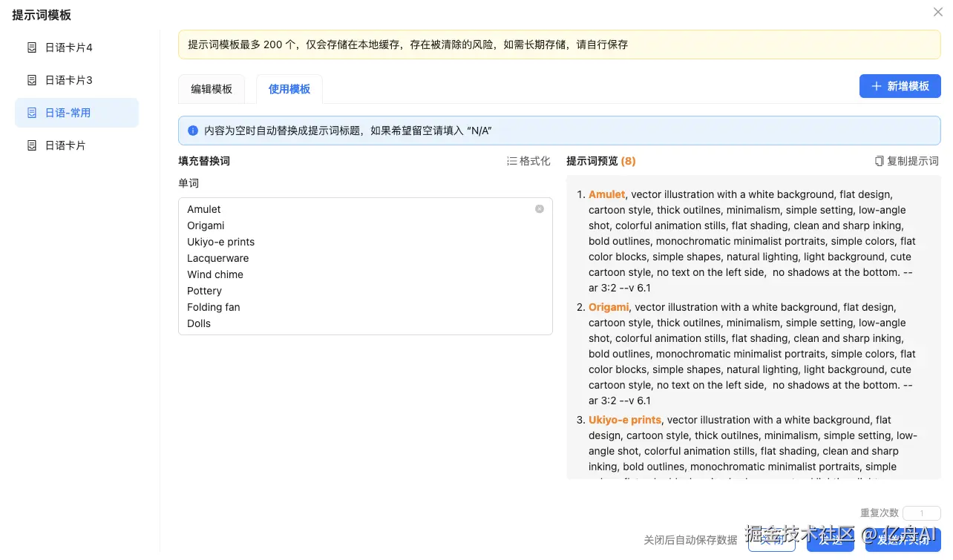Screen dimensions: 953x560
Task: Open the 日语卡片4 template
Action: click(x=76, y=47)
